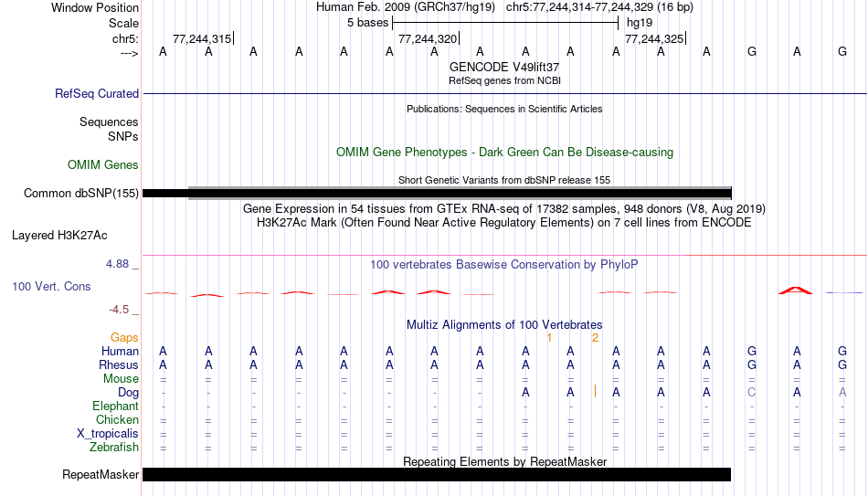Click the OMIM Gene Phenotypes track title
868x496 pixels.
click(x=504, y=153)
